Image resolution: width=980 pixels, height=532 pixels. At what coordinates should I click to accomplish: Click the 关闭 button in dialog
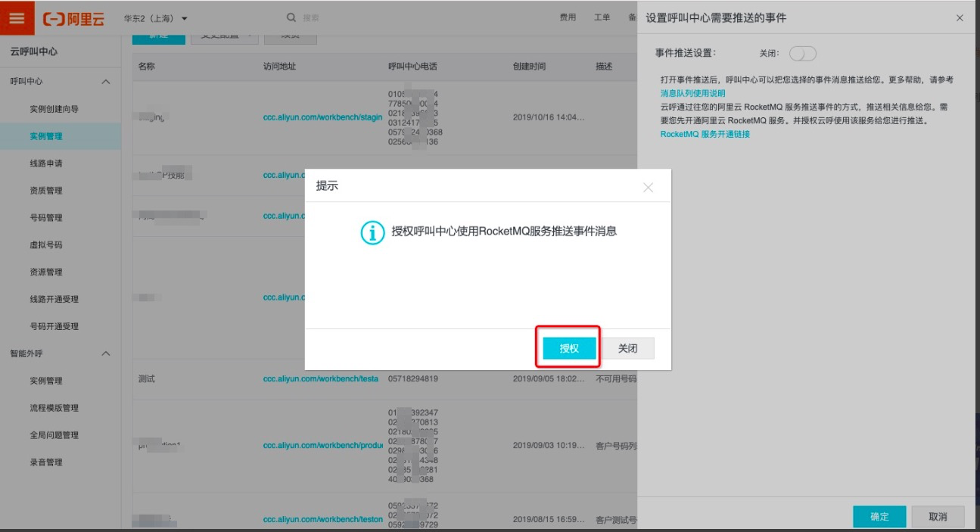click(x=627, y=348)
